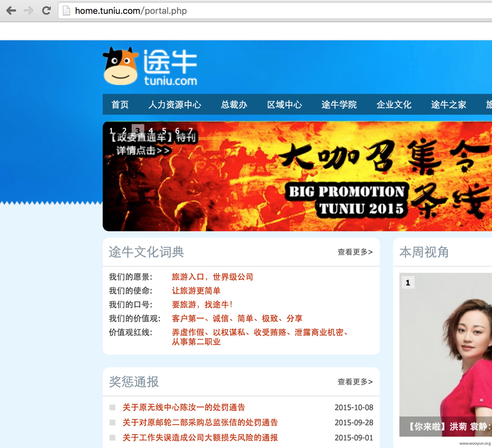The image size is (492, 448).
Task: Switch banner to slide 1
Action: pyautogui.click(x=111, y=131)
